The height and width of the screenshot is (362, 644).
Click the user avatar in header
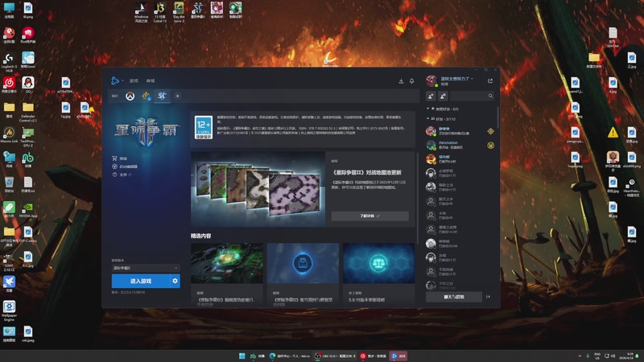(431, 80)
